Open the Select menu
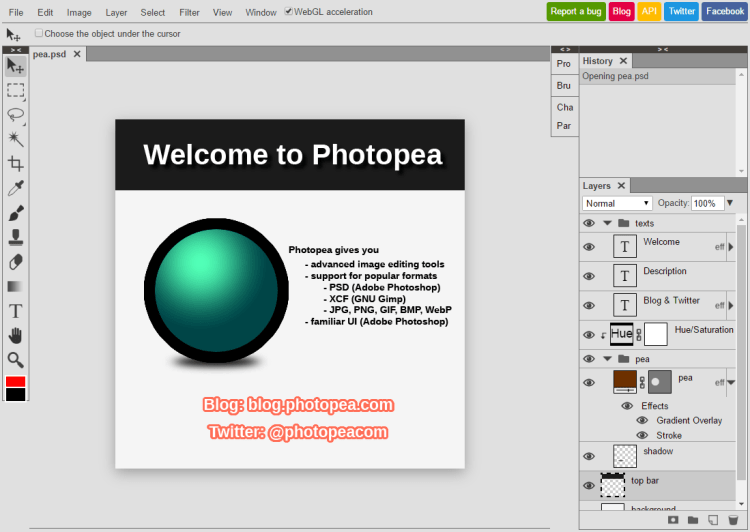This screenshot has width=750, height=532. tap(153, 12)
